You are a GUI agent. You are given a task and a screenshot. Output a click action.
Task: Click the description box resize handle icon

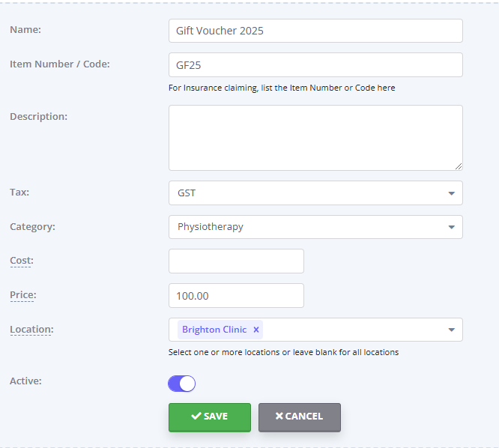459,166
